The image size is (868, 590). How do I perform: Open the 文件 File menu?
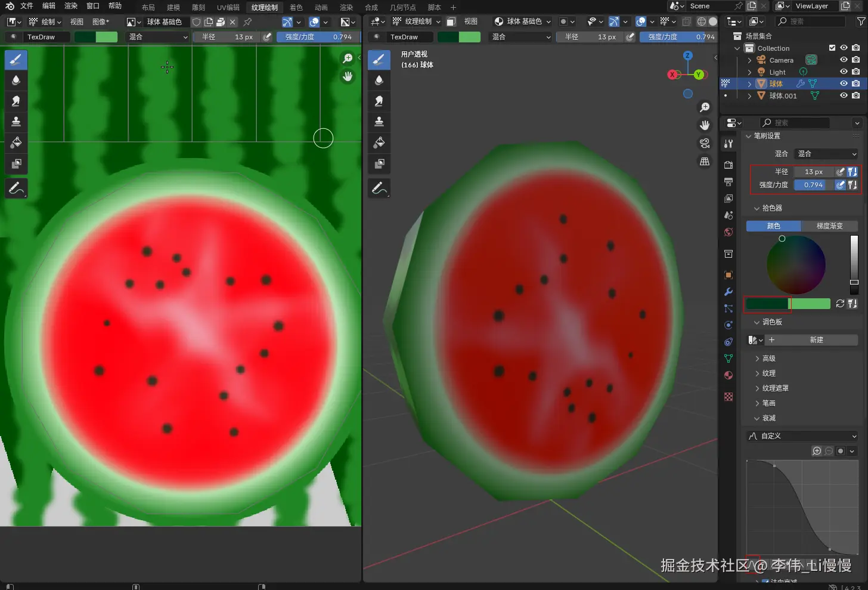pos(27,6)
